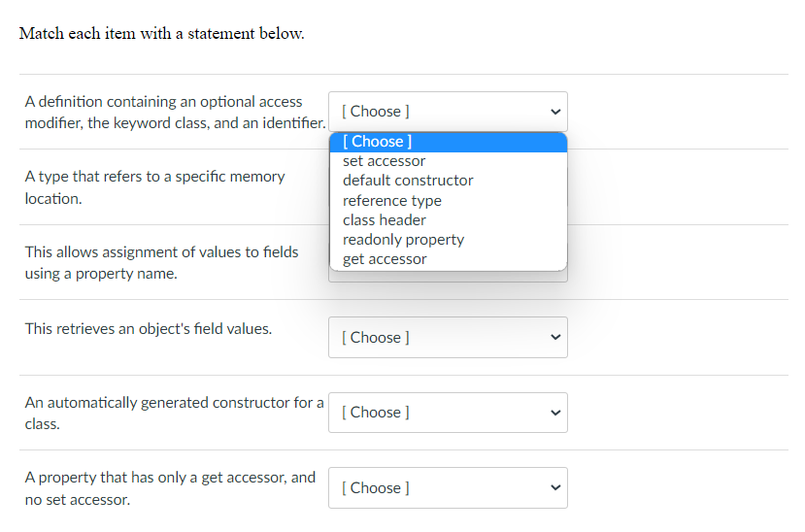Click the "Match each item" instruction text
Image resolution: width=805 pixels, height=532 pixels.
click(x=161, y=34)
